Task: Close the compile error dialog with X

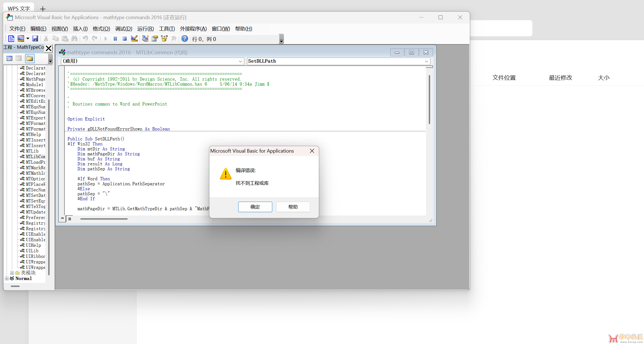Action: click(312, 151)
